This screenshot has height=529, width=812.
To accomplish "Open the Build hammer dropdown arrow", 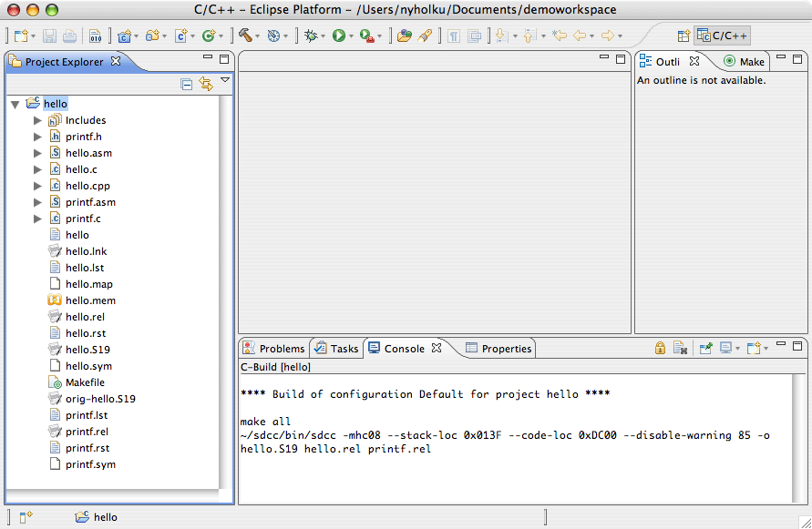I will (257, 36).
